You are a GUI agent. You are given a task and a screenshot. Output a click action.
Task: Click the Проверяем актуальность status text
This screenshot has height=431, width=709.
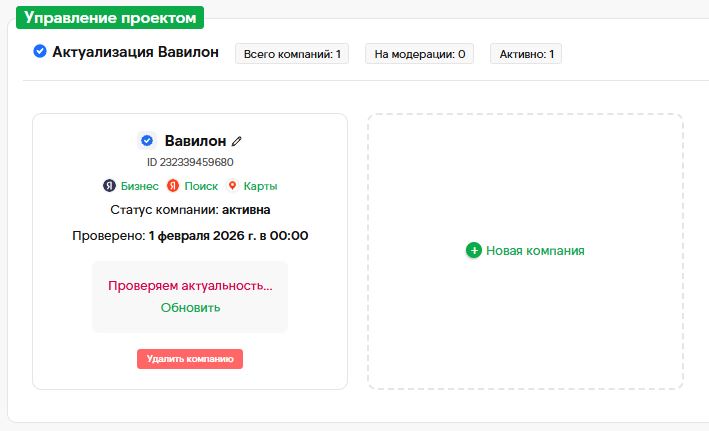(x=190, y=286)
